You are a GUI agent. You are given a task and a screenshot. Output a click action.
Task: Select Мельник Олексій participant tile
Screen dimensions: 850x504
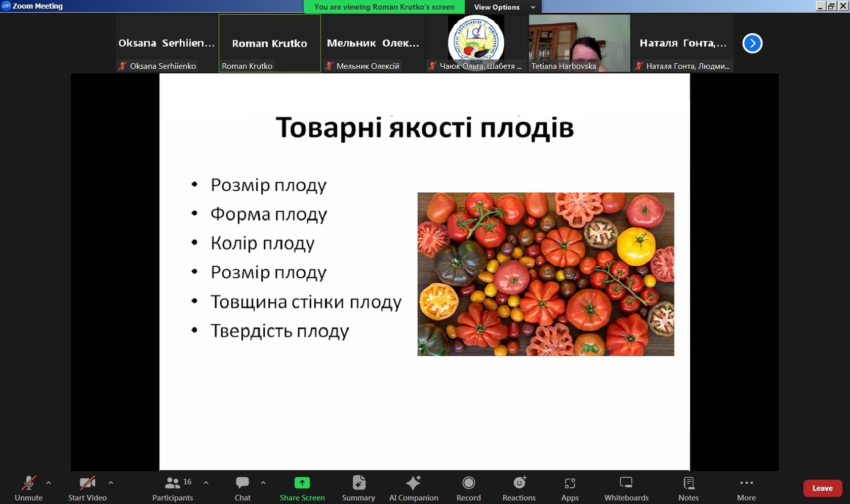coord(373,43)
